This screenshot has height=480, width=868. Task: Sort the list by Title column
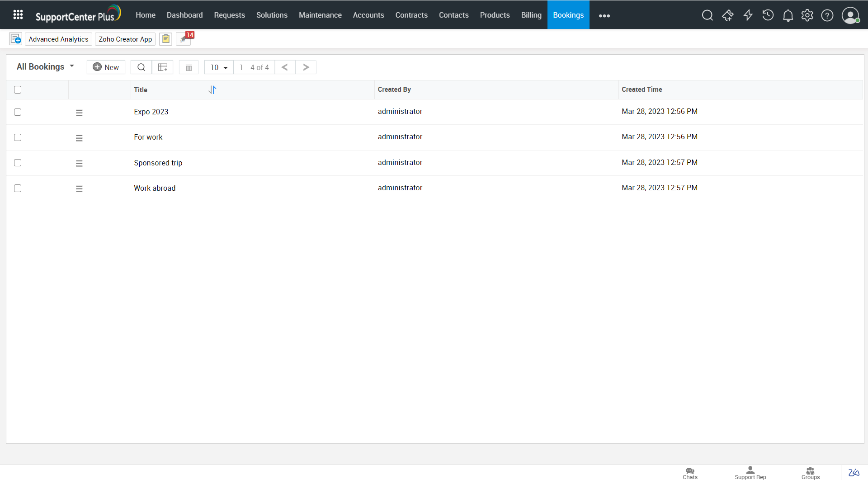click(x=212, y=90)
